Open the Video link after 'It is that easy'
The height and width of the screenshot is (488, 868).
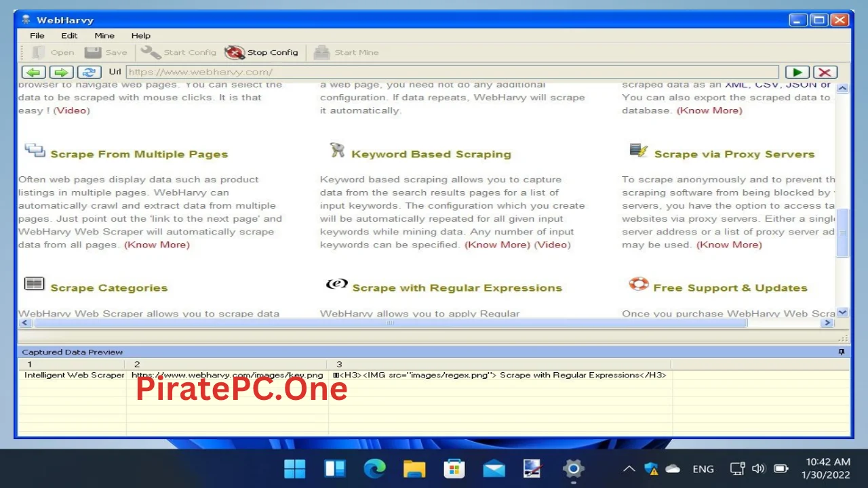pos(71,110)
